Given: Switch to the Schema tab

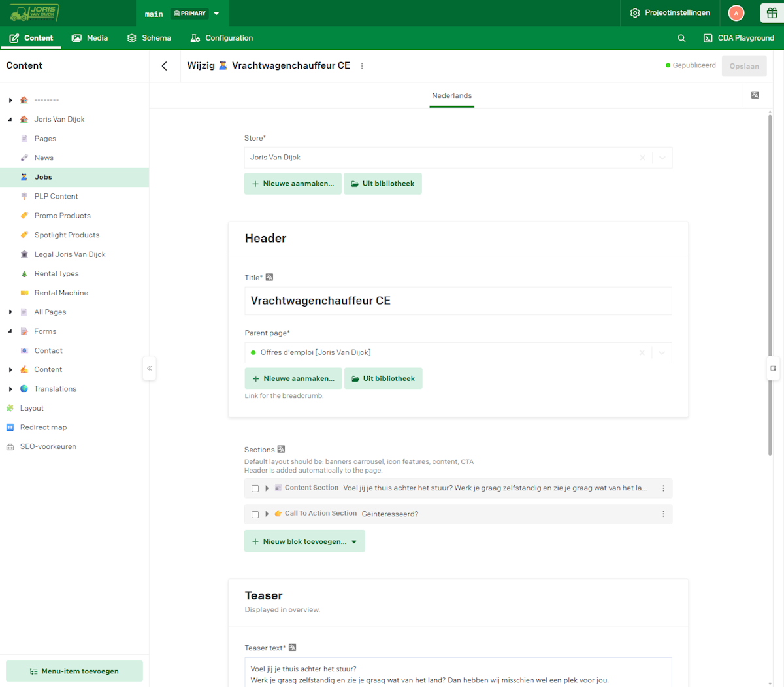Looking at the screenshot, I should [149, 38].
